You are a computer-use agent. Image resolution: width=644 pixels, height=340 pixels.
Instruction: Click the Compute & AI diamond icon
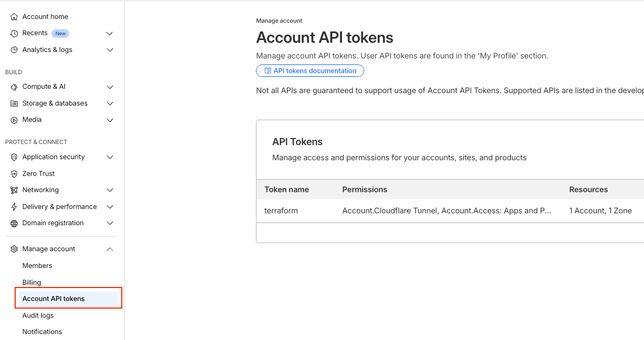point(14,87)
